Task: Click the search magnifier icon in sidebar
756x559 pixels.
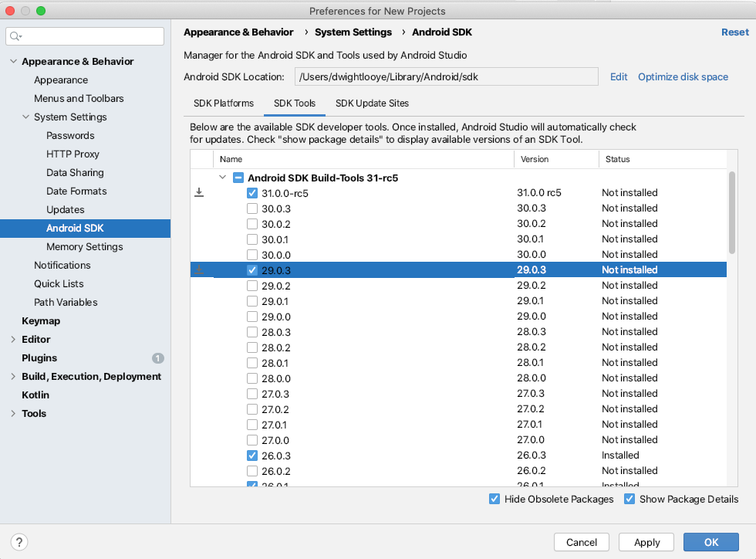Action: click(x=16, y=36)
